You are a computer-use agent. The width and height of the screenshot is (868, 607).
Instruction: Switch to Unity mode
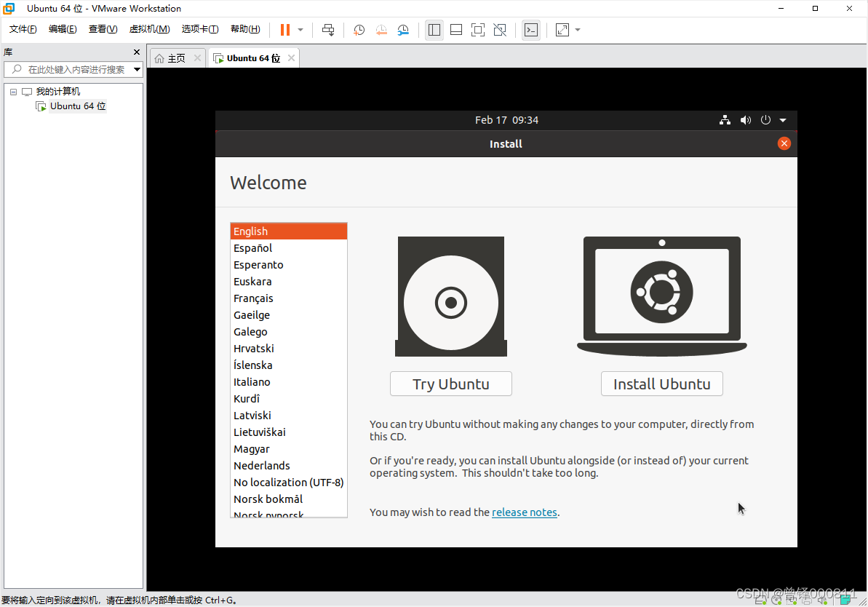tap(500, 30)
